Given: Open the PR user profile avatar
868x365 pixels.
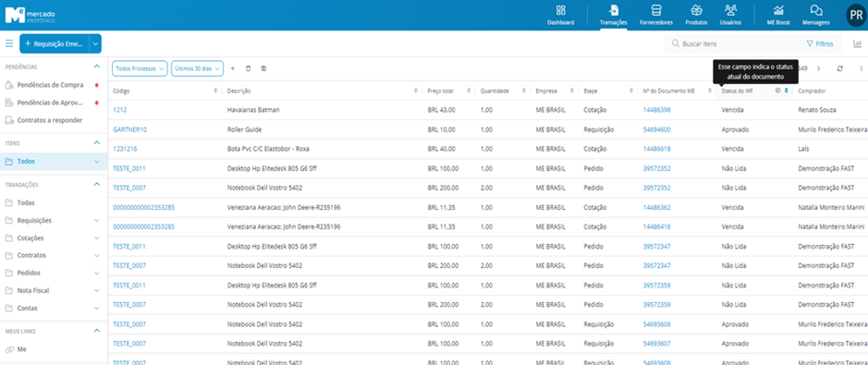Looking at the screenshot, I should 856,15.
